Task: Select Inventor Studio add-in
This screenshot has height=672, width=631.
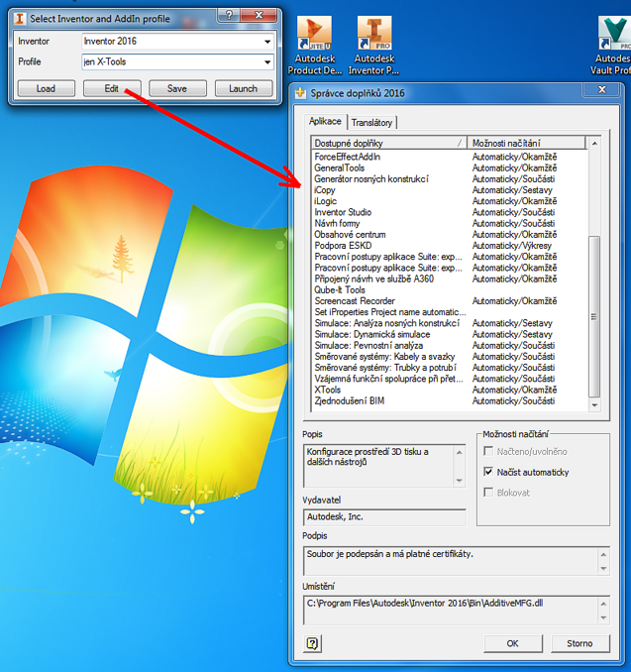Action: coord(450,212)
